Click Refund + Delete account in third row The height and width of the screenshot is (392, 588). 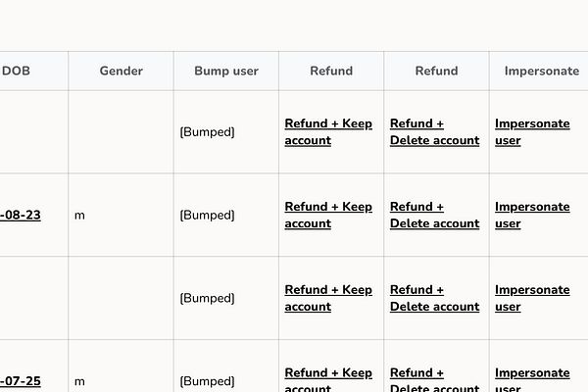point(434,298)
